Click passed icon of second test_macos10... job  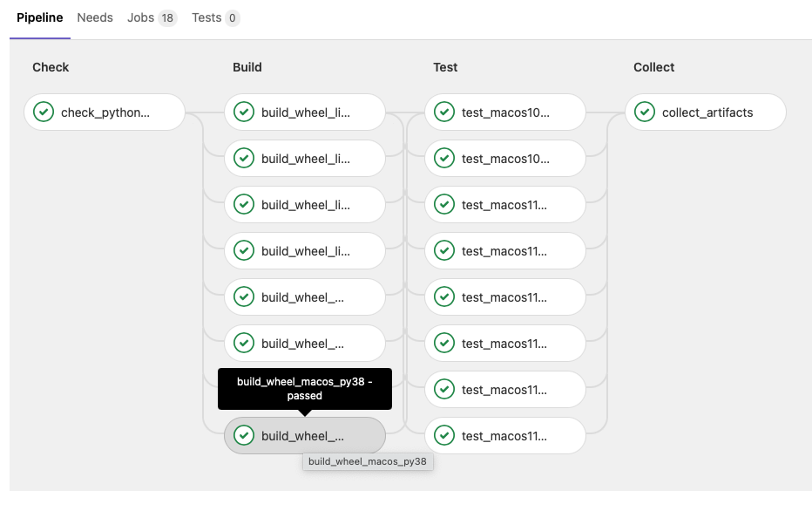click(444, 158)
